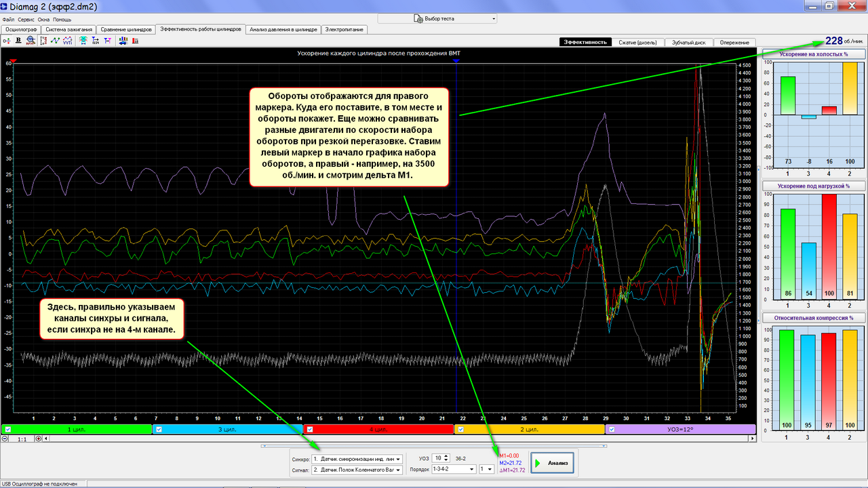The width and height of the screenshot is (868, 488).
Task: Open the Окна menu
Action: [44, 20]
